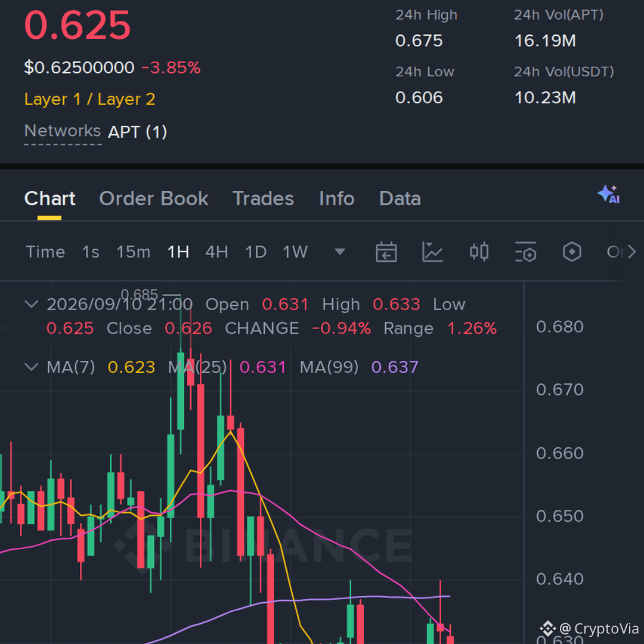Screen dimensions: 644x644
Task: Expand the more intervals dropdown arrow
Action: [340, 252]
